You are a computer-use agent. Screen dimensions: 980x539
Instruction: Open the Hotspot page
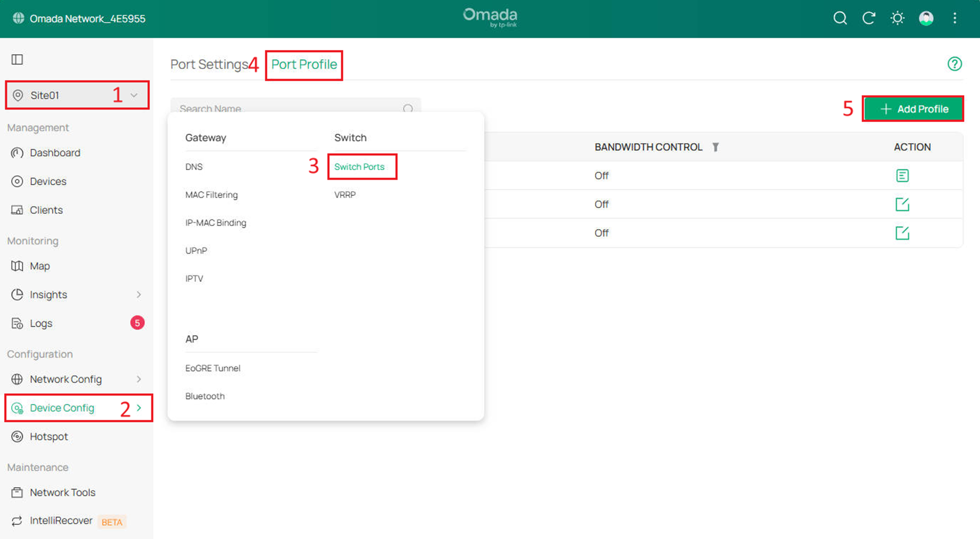(49, 436)
